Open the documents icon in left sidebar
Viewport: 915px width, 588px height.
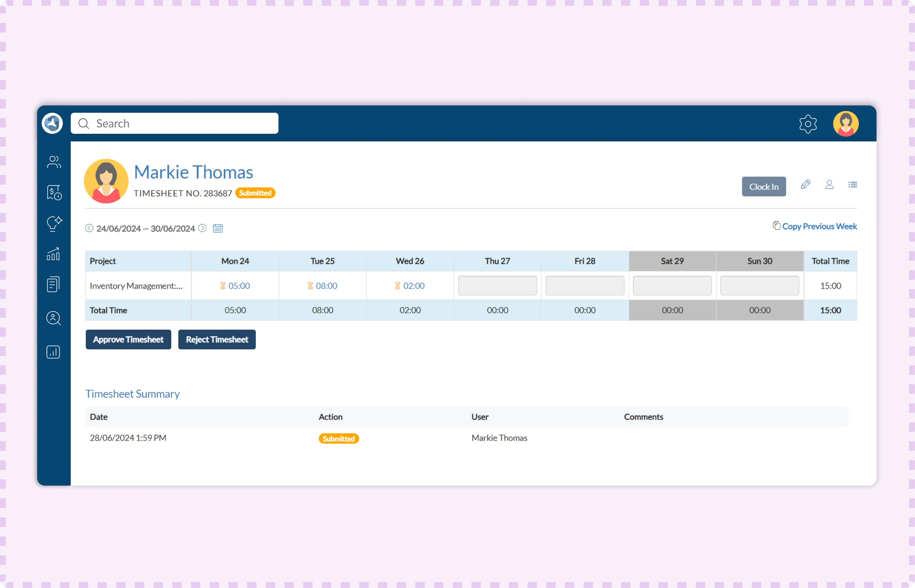point(53,284)
